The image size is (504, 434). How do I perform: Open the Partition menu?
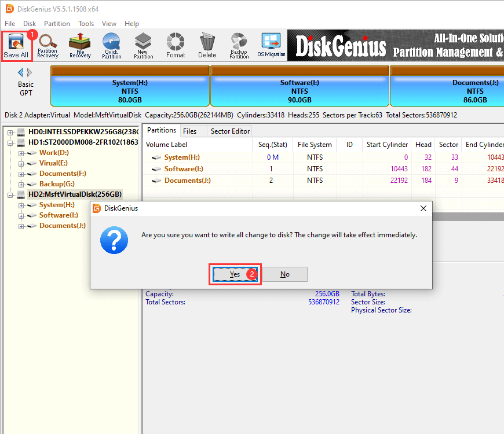(57, 24)
